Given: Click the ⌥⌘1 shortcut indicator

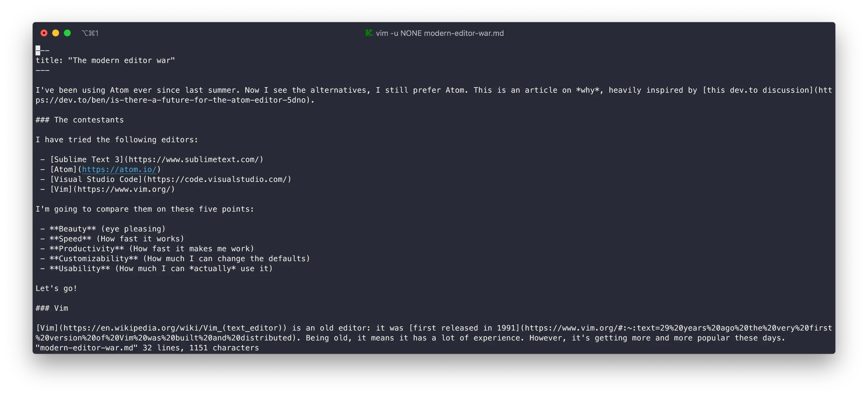Looking at the screenshot, I should pos(90,33).
